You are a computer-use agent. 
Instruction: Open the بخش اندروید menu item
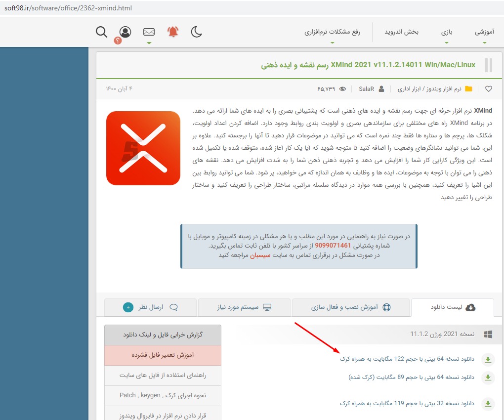click(x=402, y=32)
